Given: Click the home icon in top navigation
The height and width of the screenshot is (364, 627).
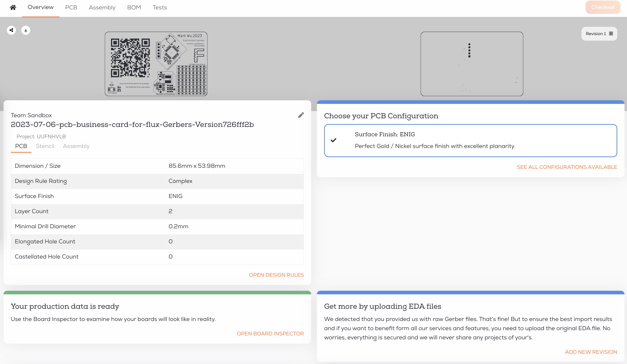Looking at the screenshot, I should tap(13, 7).
